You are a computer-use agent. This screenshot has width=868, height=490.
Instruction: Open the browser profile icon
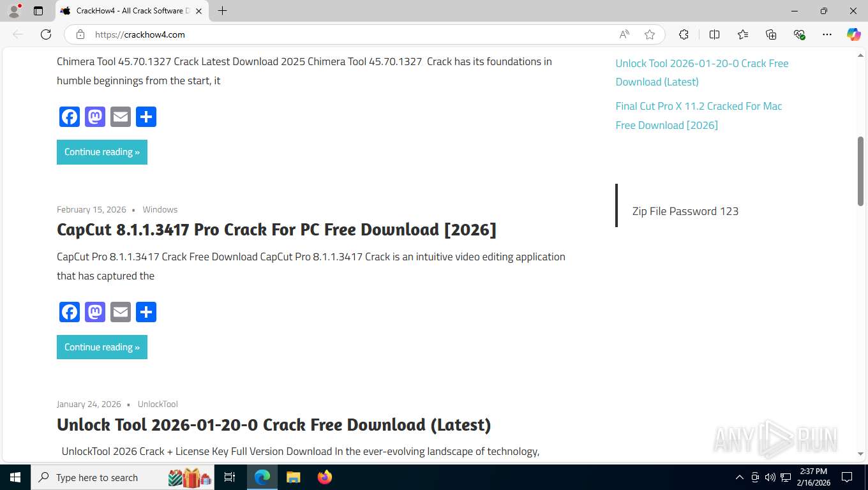pos(14,11)
